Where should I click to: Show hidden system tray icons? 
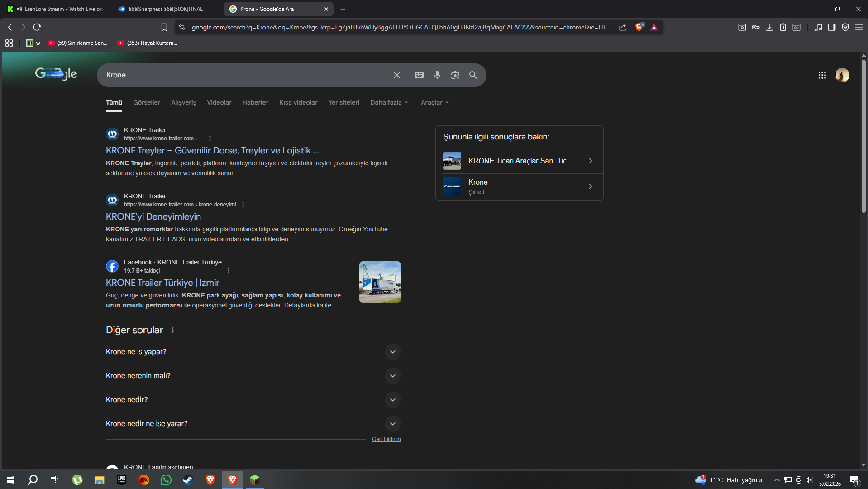click(x=777, y=480)
